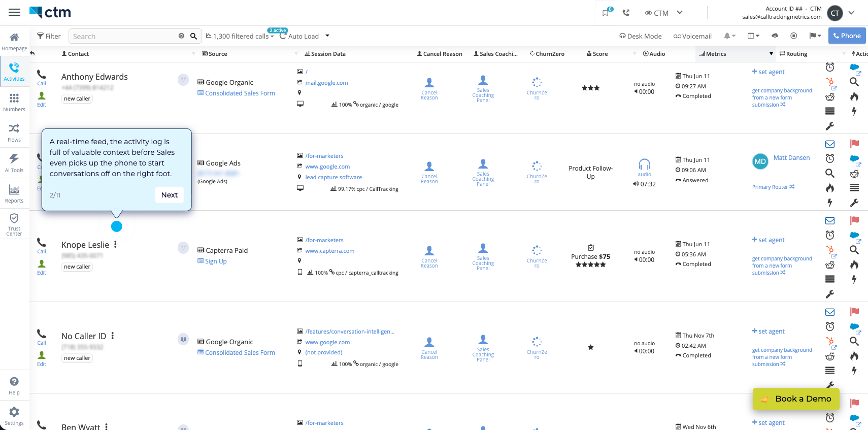Click the Phone button
The image size is (868, 430).
[x=847, y=36]
